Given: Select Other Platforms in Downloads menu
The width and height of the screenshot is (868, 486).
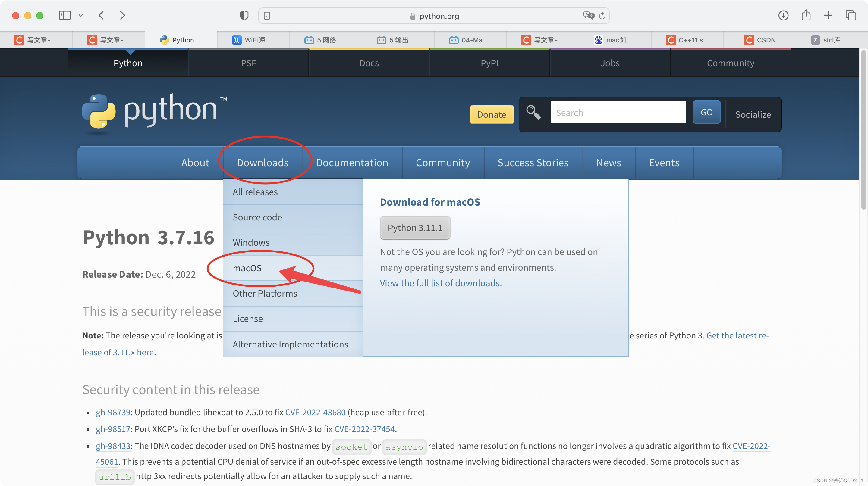Looking at the screenshot, I should 293,293.
